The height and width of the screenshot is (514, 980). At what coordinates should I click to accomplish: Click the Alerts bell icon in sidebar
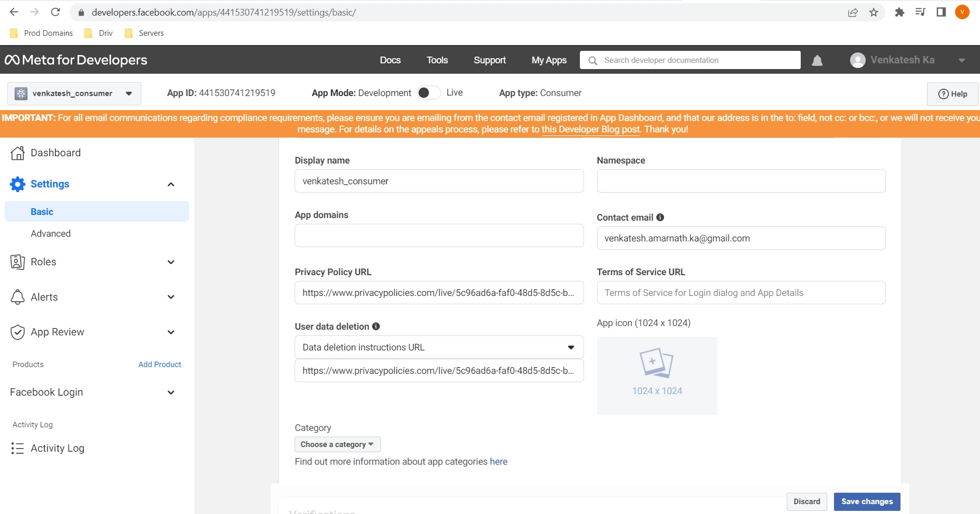click(x=18, y=297)
